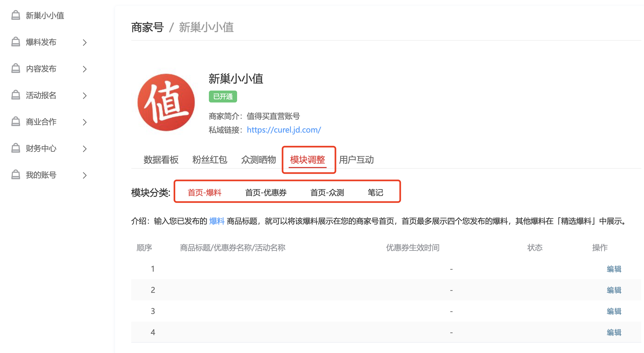The image size is (644, 353).
Task: Open 新巢小小值 in the sidebar
Action: pyautogui.click(x=45, y=16)
